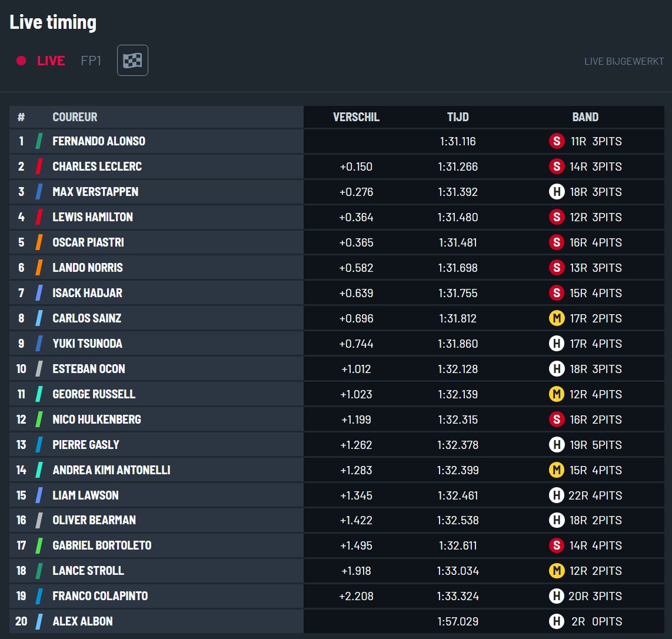Click George Russell's medium tyre icon
Image resolution: width=672 pixels, height=639 pixels.
556,394
